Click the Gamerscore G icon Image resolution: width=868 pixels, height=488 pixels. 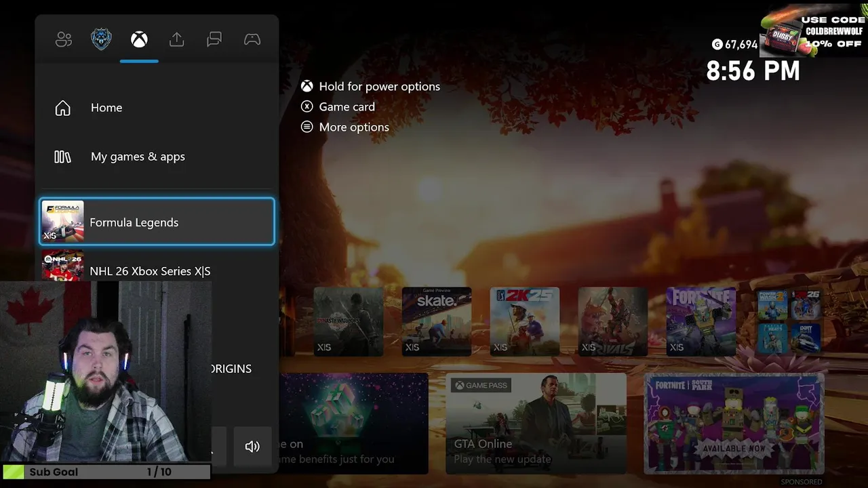point(717,45)
